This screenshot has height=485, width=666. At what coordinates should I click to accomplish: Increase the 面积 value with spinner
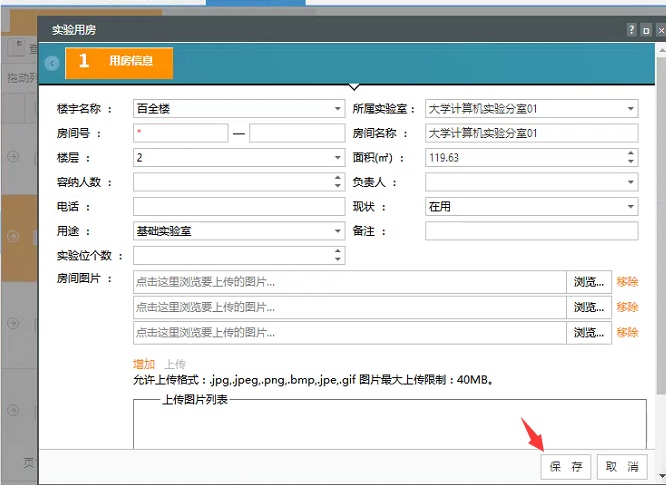point(631,154)
